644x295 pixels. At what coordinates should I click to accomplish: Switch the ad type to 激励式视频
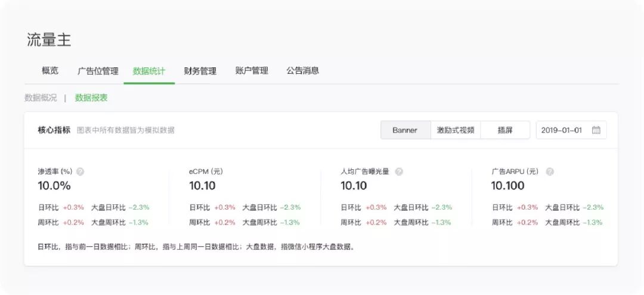click(x=456, y=130)
